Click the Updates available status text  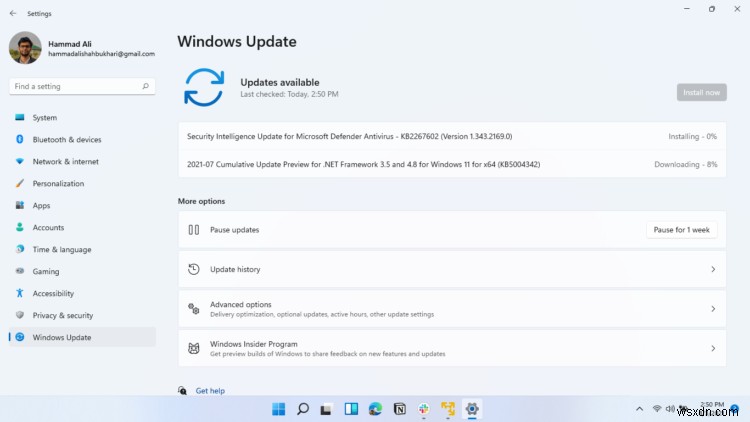click(280, 82)
